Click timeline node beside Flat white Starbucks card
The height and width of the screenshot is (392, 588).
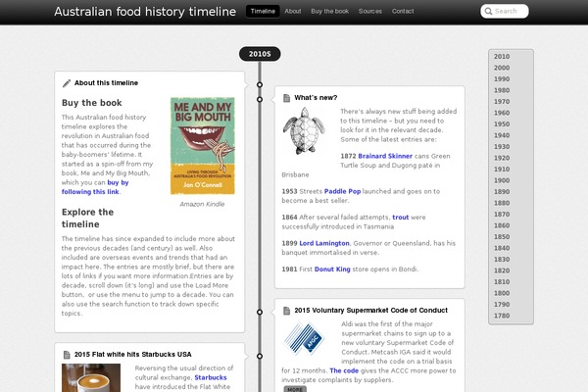(x=260, y=356)
